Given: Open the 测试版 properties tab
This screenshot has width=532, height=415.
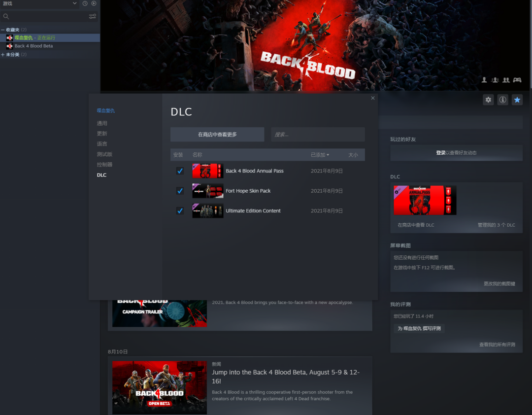Looking at the screenshot, I should coord(104,154).
